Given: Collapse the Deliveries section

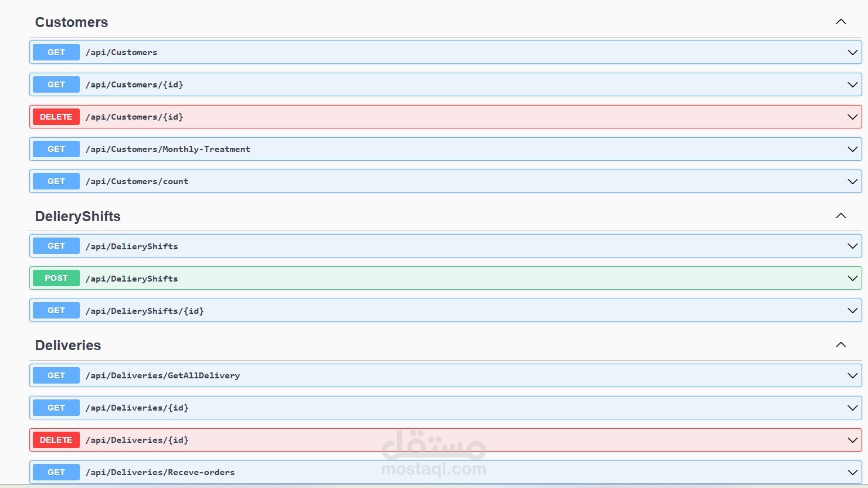Looking at the screenshot, I should click(840, 345).
